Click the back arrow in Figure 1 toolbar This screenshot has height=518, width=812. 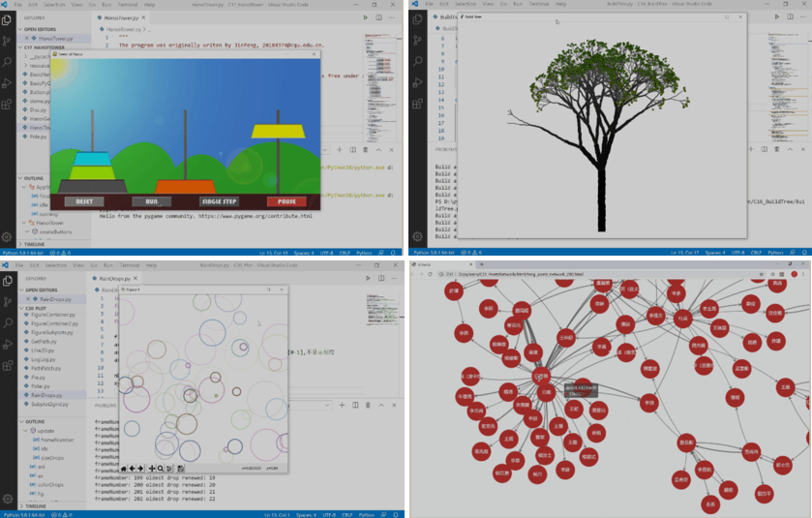click(133, 469)
